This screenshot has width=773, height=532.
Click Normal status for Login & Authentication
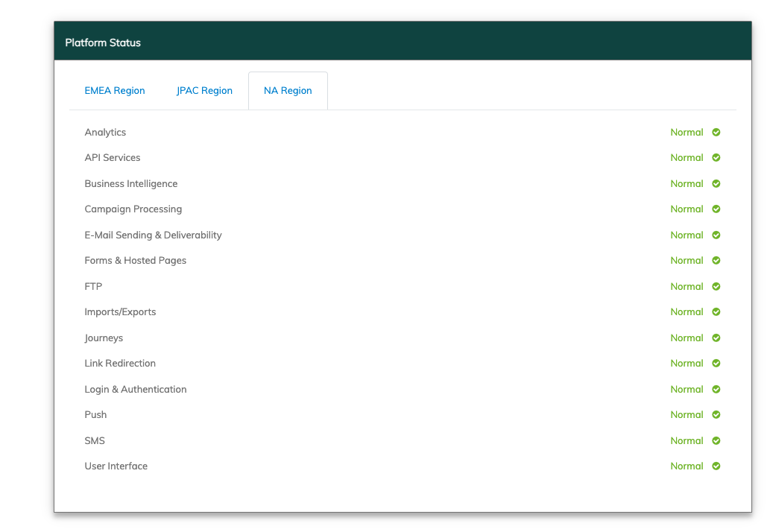[687, 390]
